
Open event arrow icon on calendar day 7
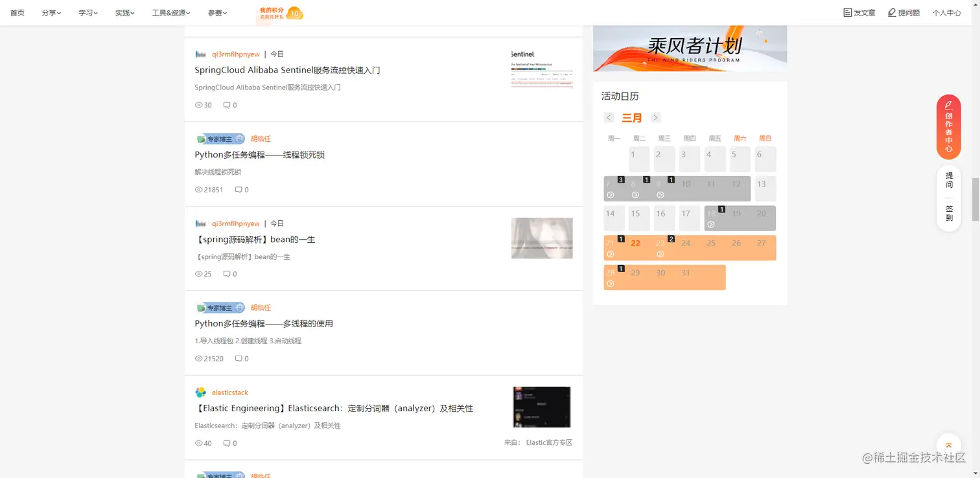[x=610, y=195]
